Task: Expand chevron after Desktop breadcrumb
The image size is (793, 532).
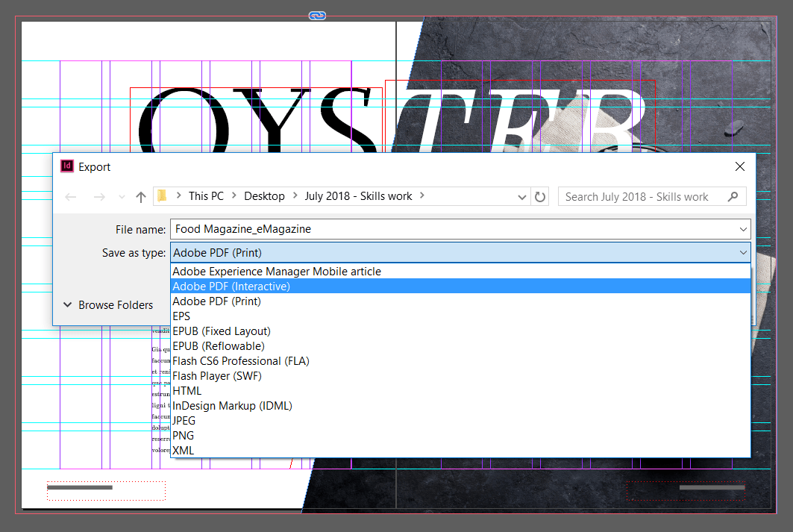Action: (295, 195)
